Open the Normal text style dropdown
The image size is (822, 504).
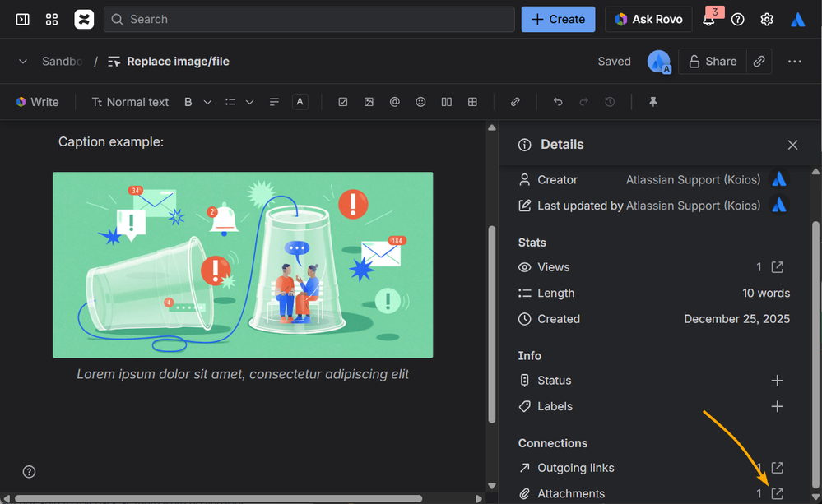(130, 102)
